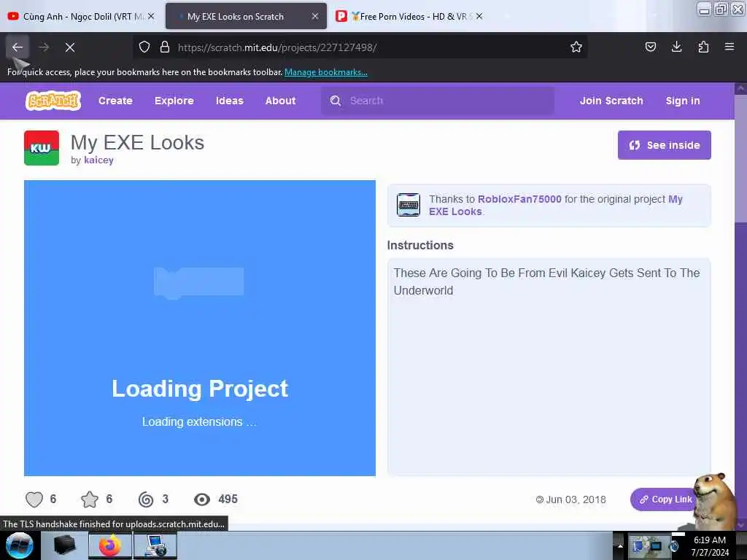747x560 pixels.
Task: Go back using the browser back arrow
Action: pyautogui.click(x=18, y=47)
